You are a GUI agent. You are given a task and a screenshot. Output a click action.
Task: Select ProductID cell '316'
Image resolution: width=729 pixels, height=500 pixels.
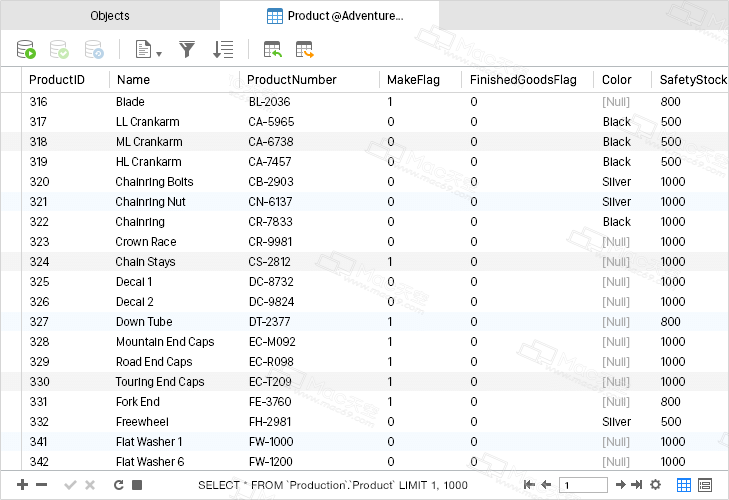coord(39,101)
